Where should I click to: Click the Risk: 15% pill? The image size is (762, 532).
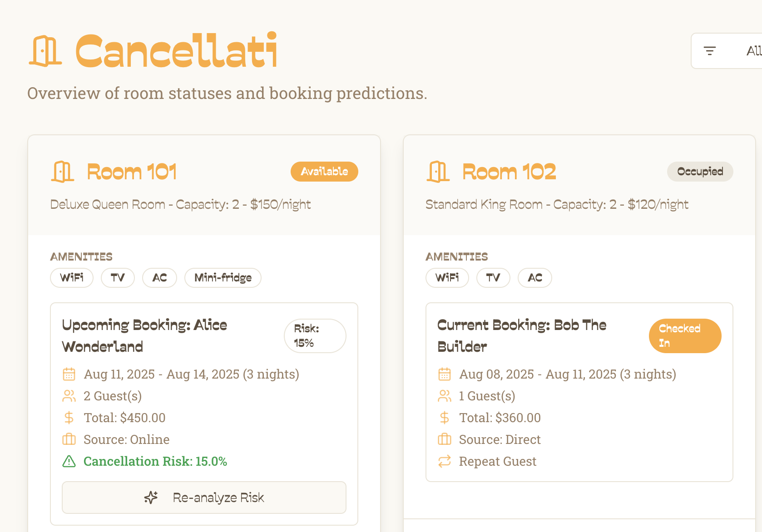point(315,336)
